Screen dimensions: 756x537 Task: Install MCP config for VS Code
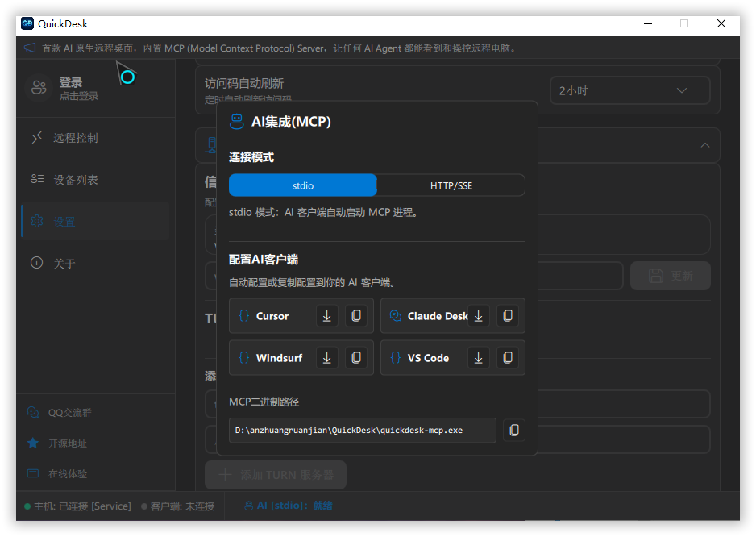[x=479, y=358]
